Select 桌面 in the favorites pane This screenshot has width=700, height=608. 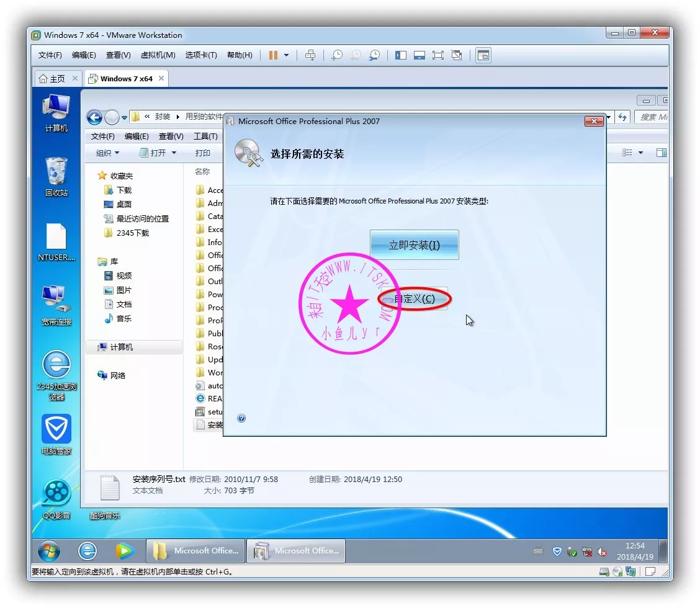click(124, 204)
